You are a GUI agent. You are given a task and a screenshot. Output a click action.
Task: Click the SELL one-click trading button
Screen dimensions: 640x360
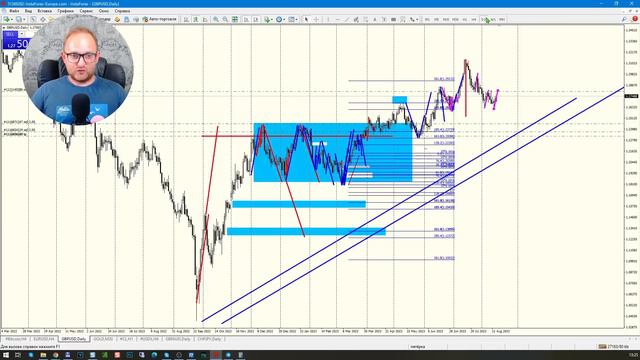click(x=10, y=34)
